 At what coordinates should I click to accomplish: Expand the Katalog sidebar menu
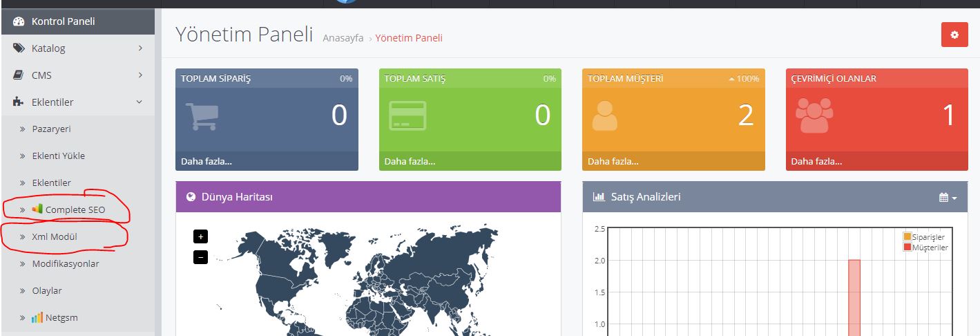(77, 48)
